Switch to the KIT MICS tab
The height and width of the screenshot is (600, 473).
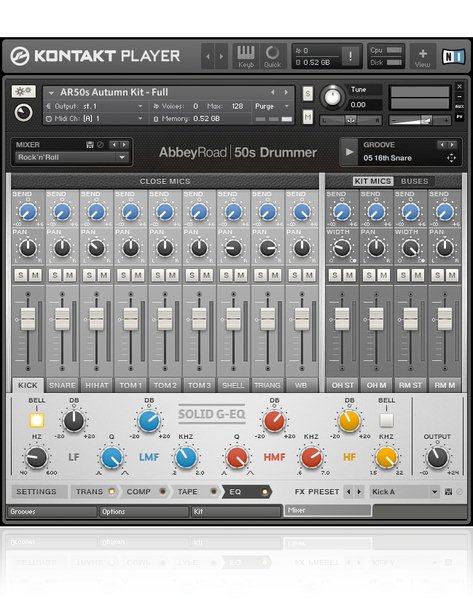tap(372, 181)
